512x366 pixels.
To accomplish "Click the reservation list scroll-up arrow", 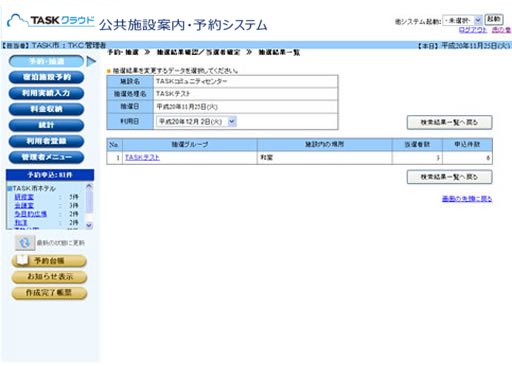I will pyautogui.click(x=89, y=186).
